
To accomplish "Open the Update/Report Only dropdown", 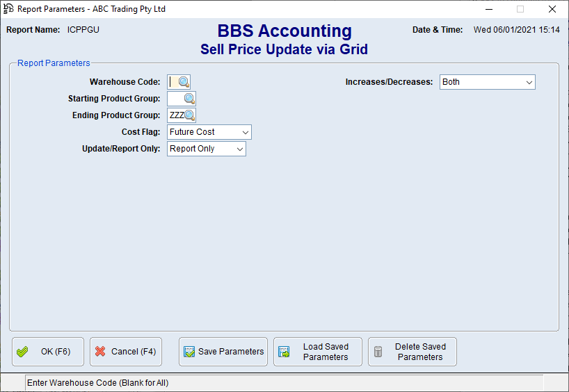I will click(x=239, y=149).
